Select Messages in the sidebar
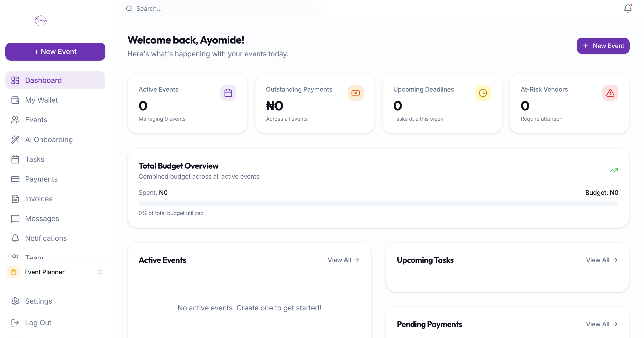 [42, 219]
